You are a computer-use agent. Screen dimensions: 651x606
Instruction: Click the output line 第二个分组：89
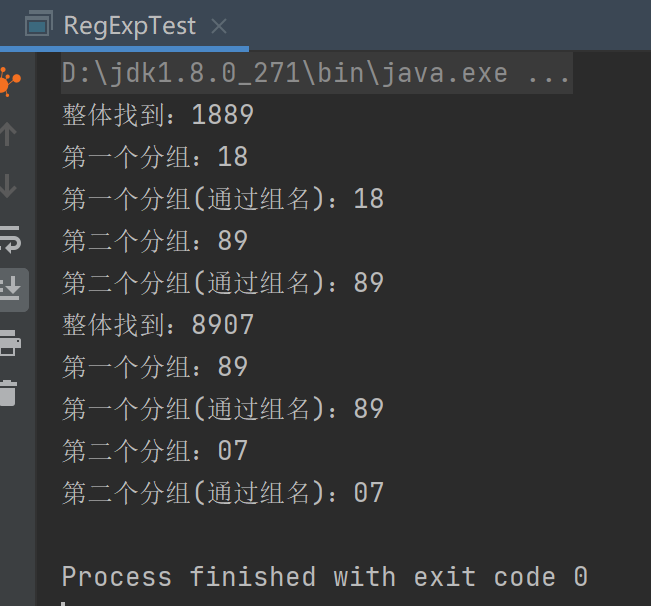(x=155, y=241)
